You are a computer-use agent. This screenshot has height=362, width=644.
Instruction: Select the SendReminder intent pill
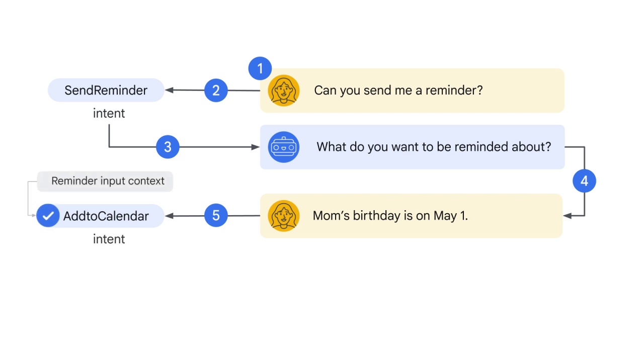point(106,90)
